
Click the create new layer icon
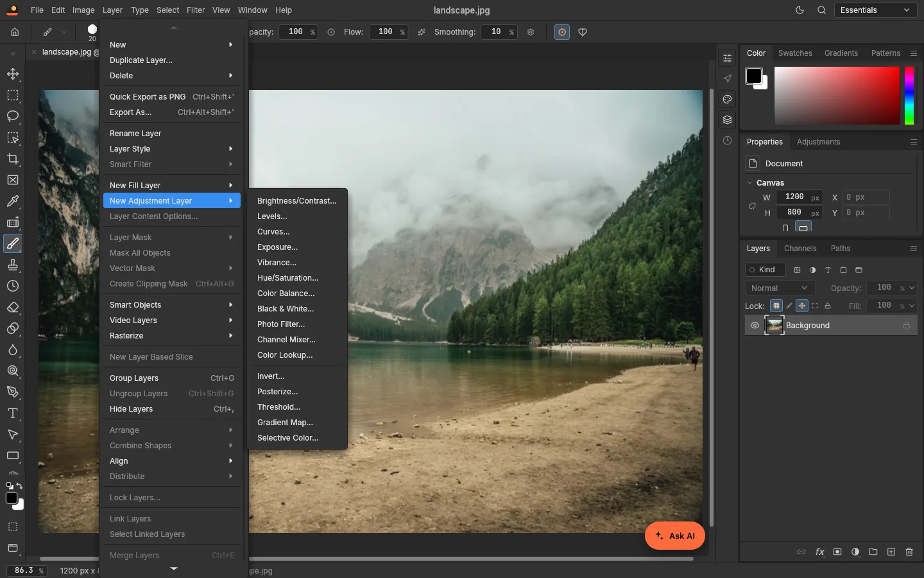pos(891,552)
